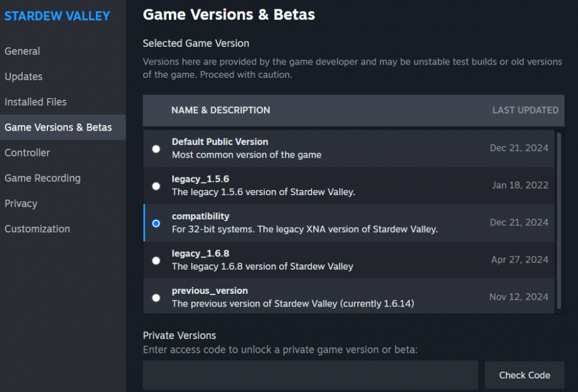Switch to the Customization section
The width and height of the screenshot is (578, 392).
point(38,229)
